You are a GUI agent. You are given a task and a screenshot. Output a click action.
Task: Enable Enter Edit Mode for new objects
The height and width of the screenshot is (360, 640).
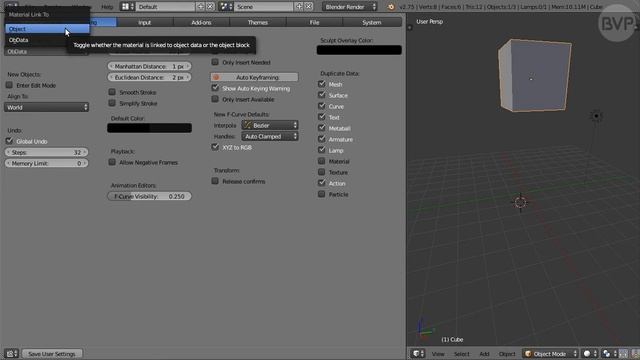[9, 85]
